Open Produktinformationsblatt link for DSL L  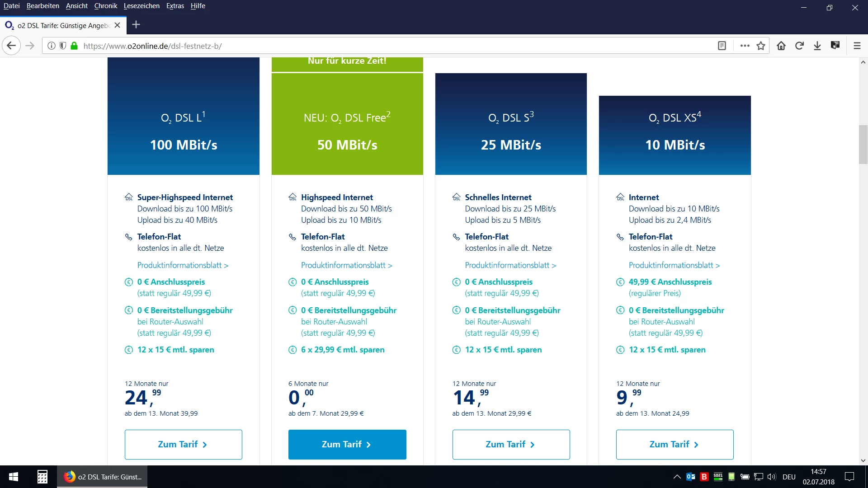tap(183, 265)
